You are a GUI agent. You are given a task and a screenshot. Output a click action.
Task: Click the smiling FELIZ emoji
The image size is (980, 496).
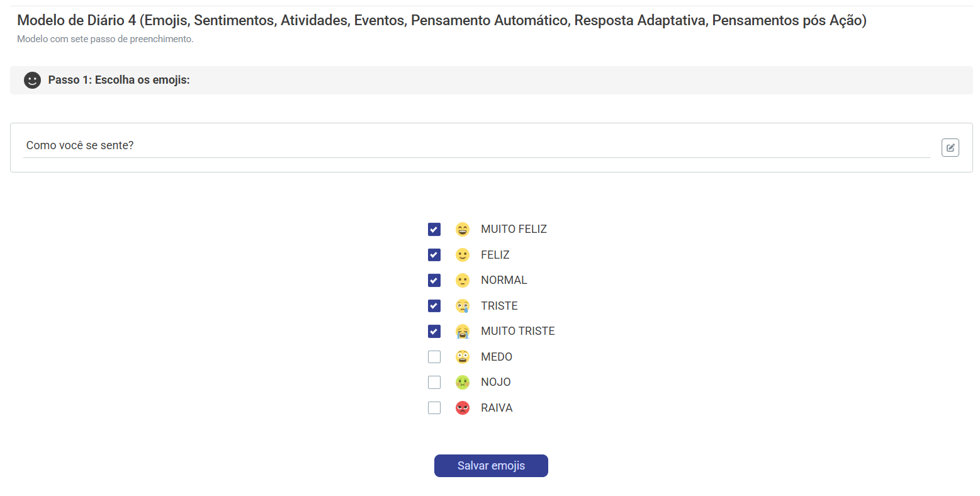click(463, 255)
